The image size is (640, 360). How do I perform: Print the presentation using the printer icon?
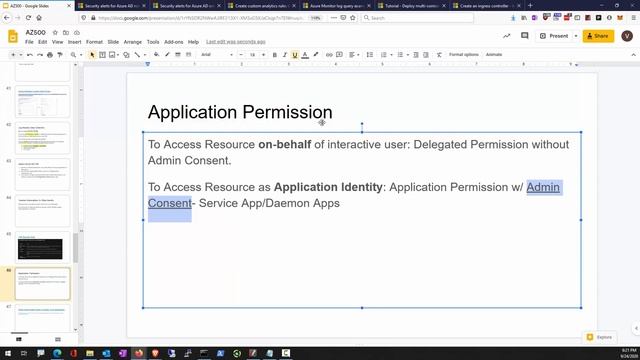[50, 55]
